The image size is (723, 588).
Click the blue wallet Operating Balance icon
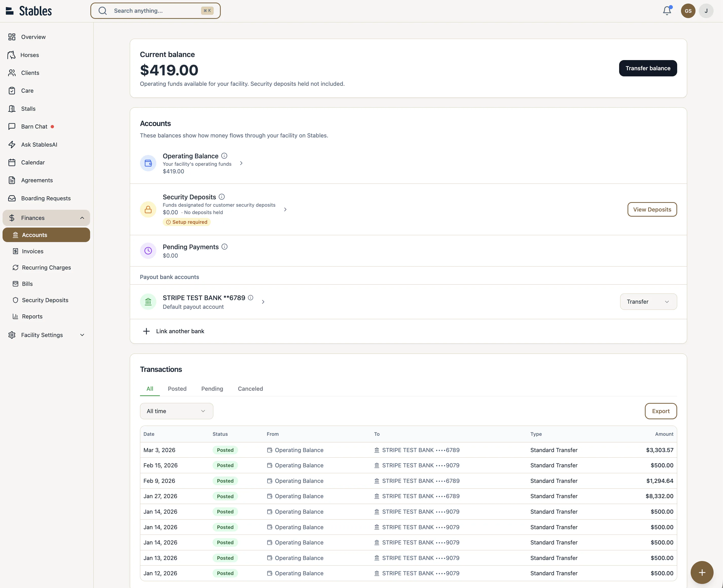[148, 163]
